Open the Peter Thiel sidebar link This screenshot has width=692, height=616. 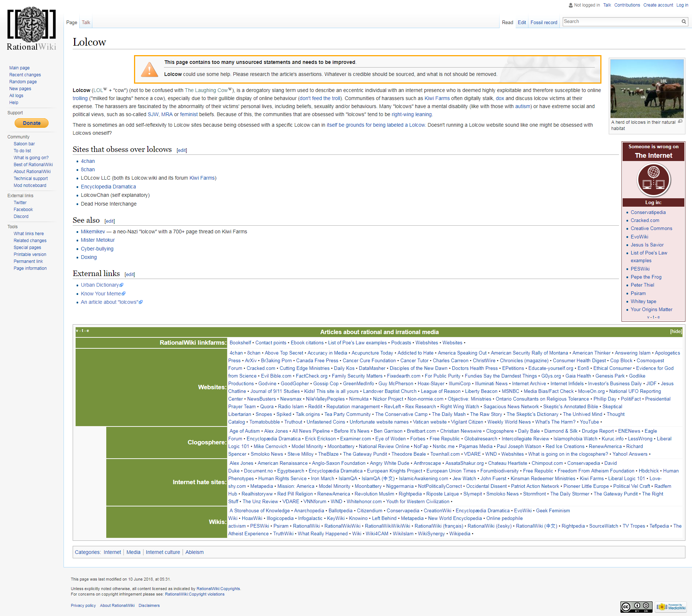coord(642,285)
